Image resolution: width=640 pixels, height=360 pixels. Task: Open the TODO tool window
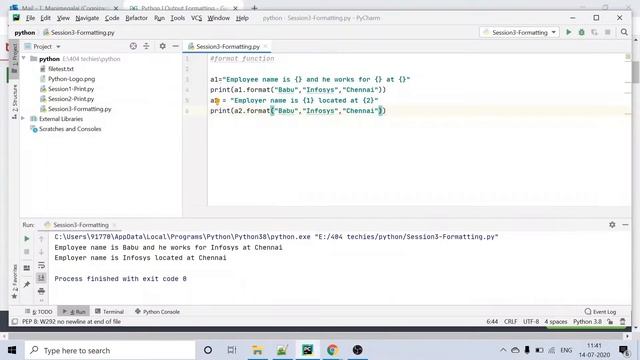(39, 311)
